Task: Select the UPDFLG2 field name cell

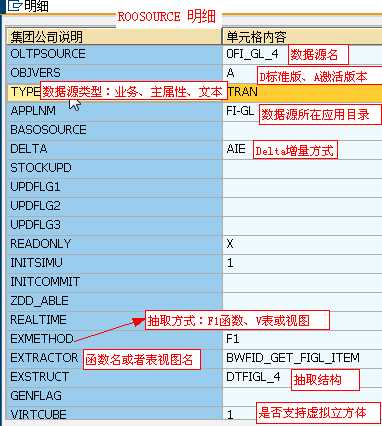Action: [114, 206]
